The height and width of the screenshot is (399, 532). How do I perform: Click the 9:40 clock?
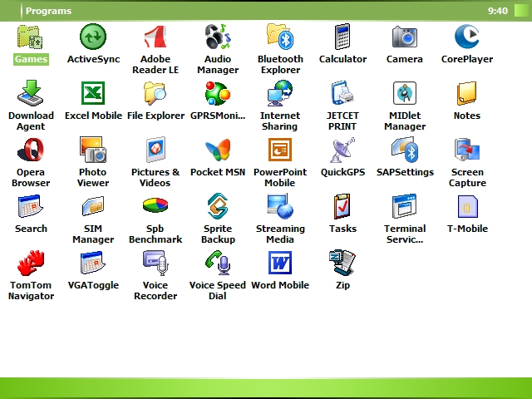click(498, 11)
